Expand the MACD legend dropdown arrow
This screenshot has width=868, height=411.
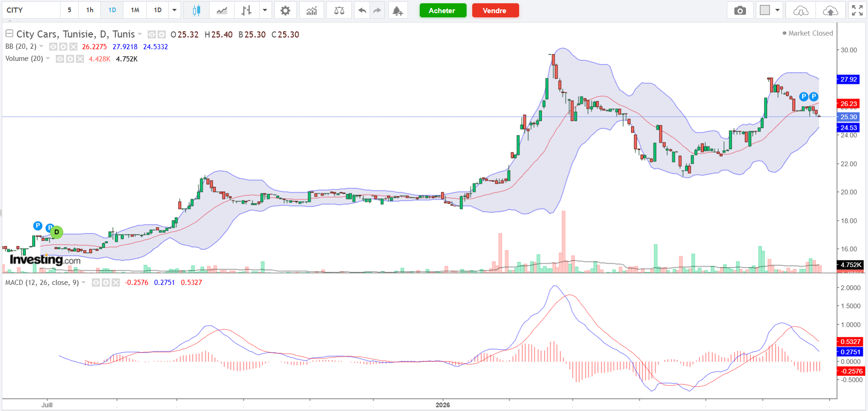(83, 283)
